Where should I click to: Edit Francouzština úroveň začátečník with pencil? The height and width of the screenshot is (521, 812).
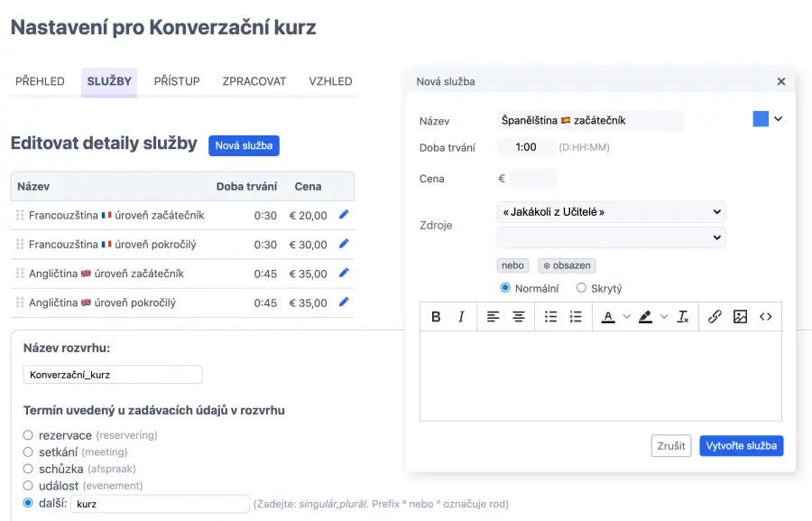tap(343, 215)
